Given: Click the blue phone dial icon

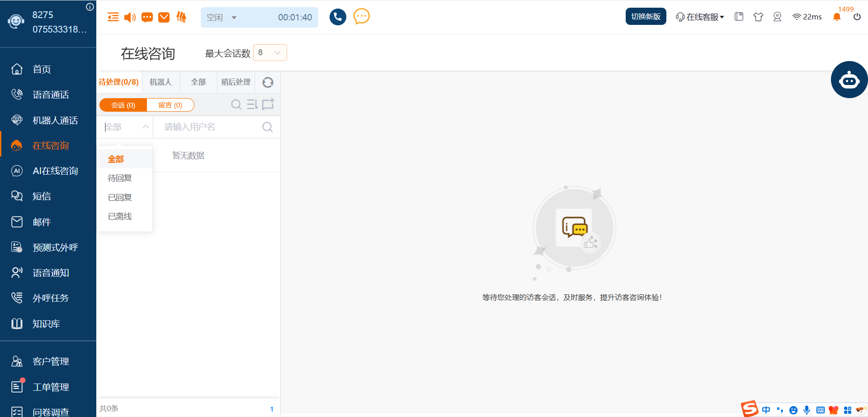Looking at the screenshot, I should point(337,17).
